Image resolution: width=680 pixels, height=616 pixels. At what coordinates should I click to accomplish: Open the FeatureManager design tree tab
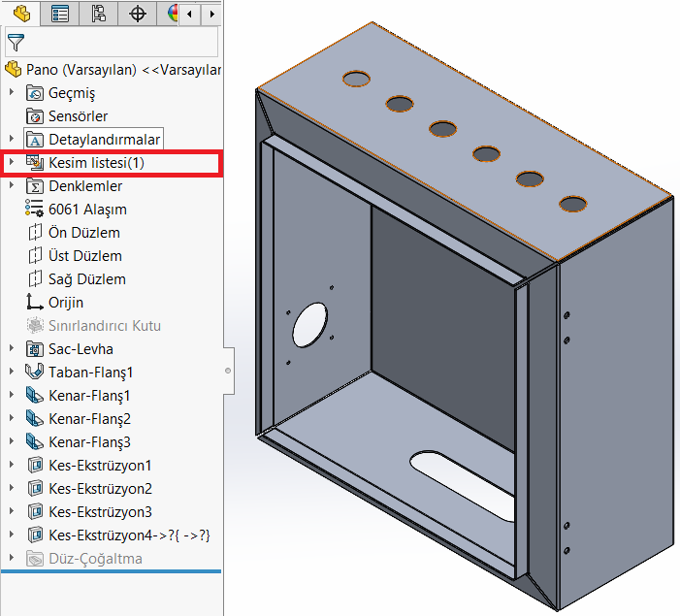[x=20, y=14]
